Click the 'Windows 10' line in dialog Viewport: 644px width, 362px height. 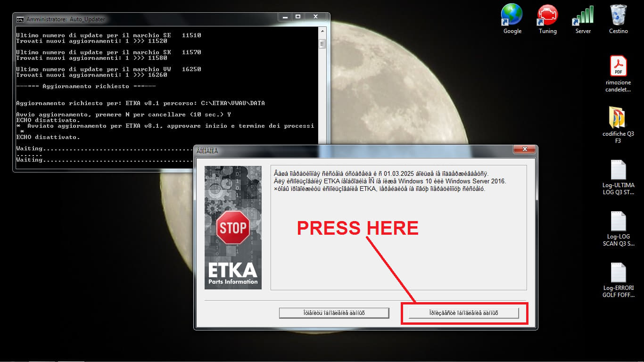point(389,181)
